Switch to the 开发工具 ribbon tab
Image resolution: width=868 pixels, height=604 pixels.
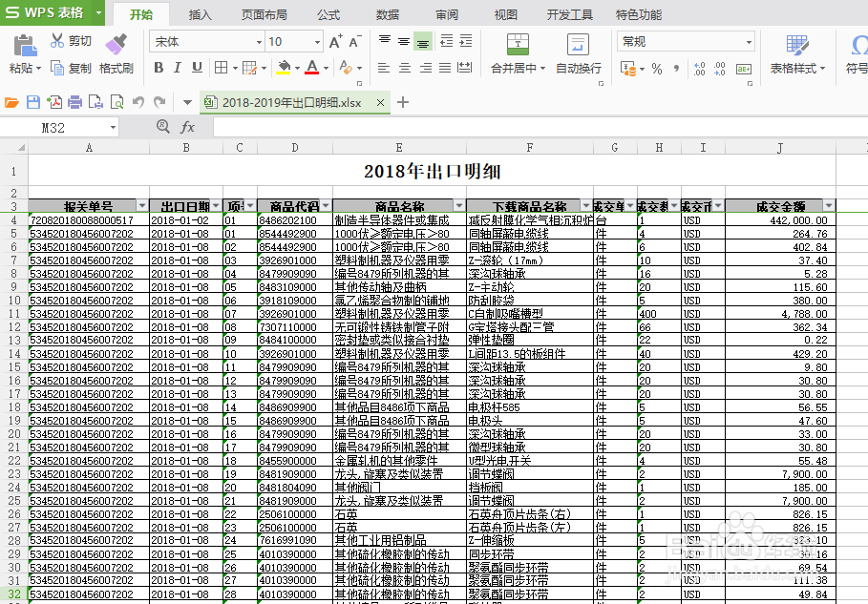coord(570,14)
